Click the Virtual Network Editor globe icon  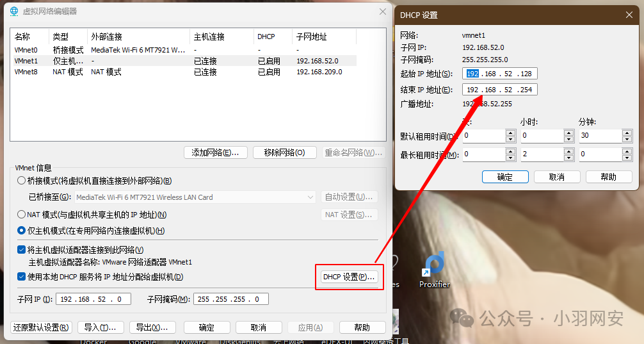[x=14, y=12]
